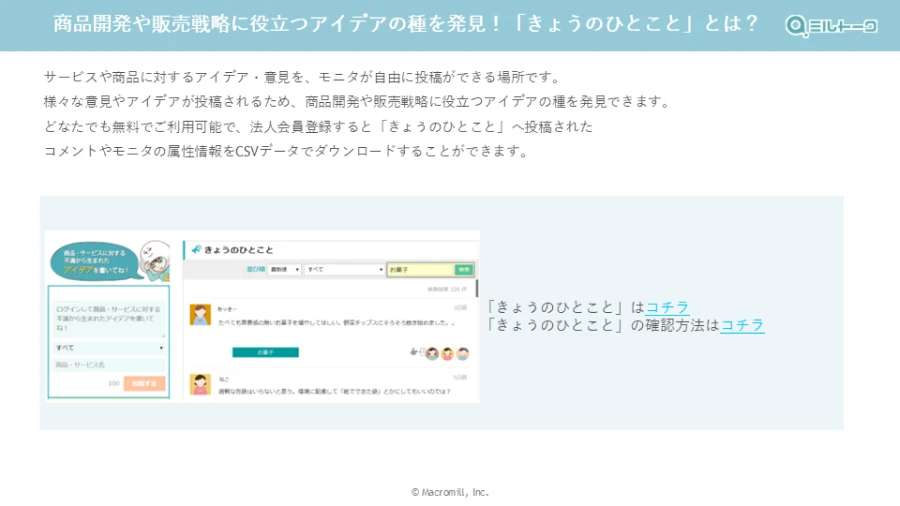The width and height of the screenshot is (900, 506).
Task: Click the 商品・サービス名 input field
Action: pyautogui.click(x=109, y=365)
